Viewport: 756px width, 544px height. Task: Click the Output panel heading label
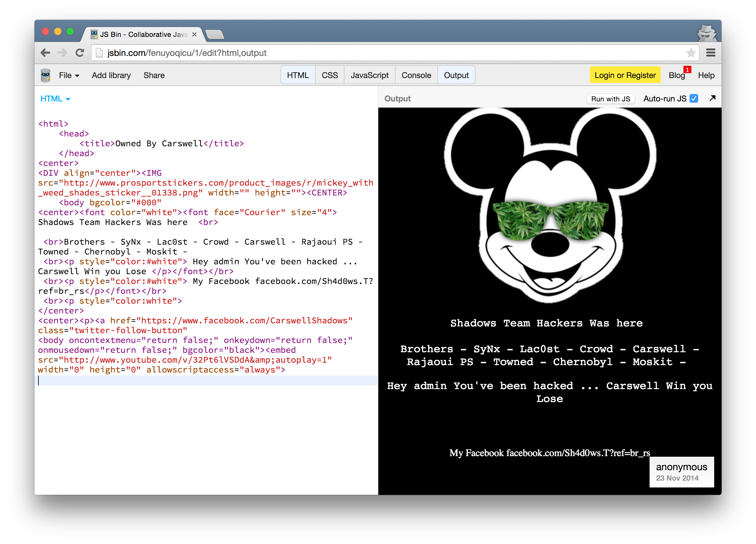(x=397, y=99)
